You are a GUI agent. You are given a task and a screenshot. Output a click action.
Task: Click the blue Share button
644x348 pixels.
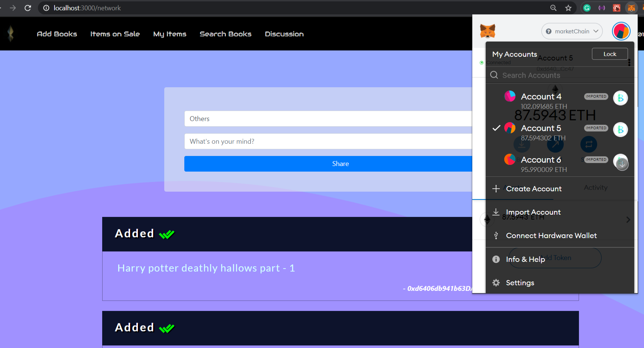point(329,164)
